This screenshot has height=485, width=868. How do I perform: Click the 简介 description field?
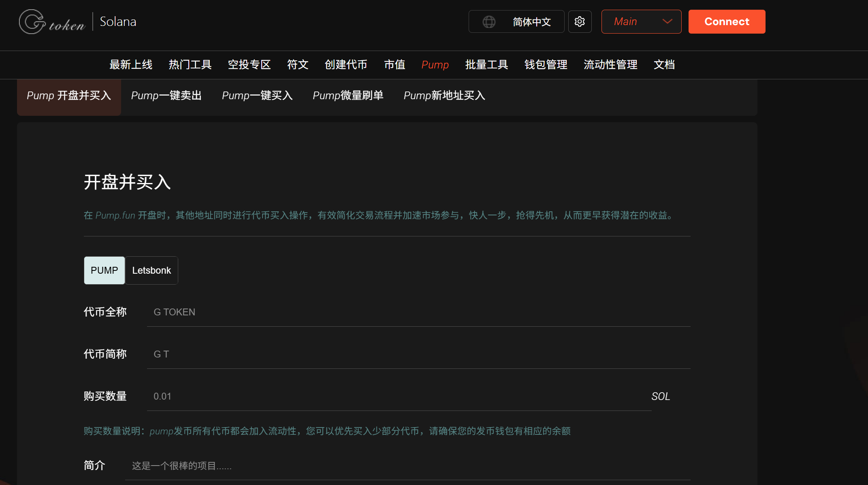coord(407,466)
